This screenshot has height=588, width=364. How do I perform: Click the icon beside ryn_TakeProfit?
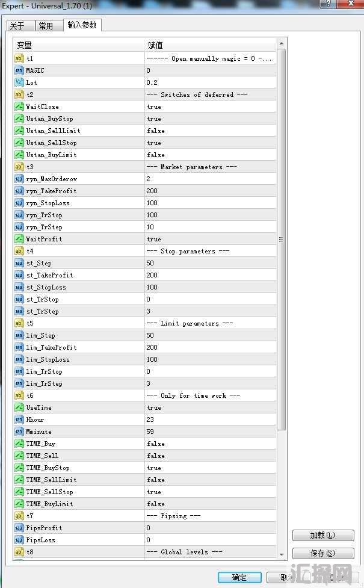[19, 191]
